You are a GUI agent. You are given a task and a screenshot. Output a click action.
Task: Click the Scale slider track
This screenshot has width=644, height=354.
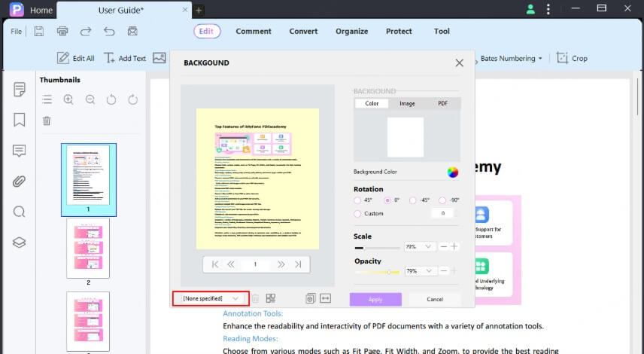pos(377,248)
